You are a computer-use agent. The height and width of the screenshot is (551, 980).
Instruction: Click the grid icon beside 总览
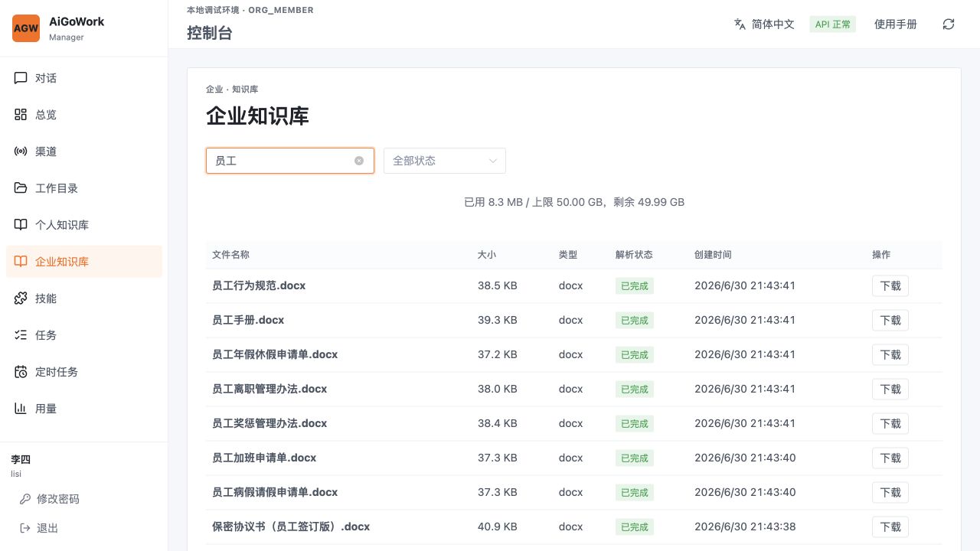pos(21,115)
